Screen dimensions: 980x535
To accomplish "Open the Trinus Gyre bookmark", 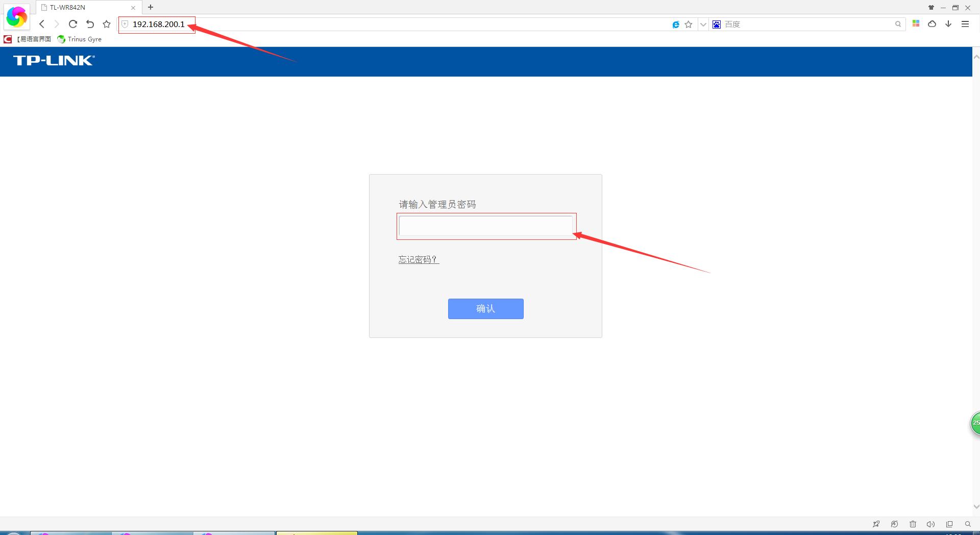I will click(80, 39).
